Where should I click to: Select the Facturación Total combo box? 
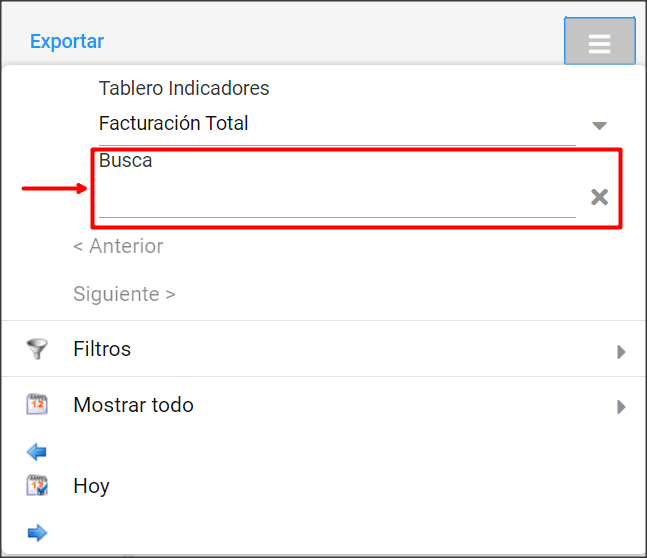(337, 124)
